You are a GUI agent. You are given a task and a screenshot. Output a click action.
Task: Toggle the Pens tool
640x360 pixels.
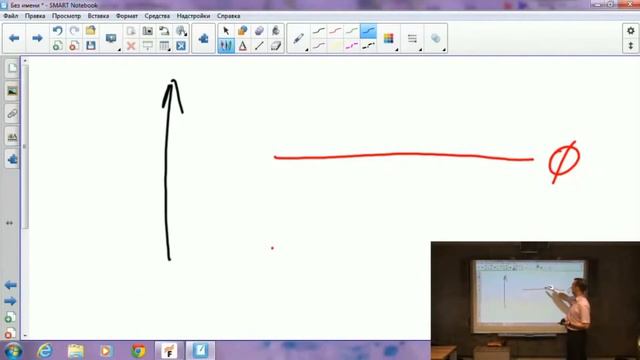tap(226, 45)
